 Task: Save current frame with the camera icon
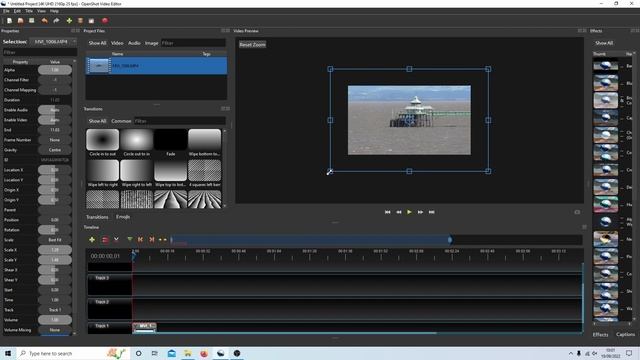(x=577, y=212)
